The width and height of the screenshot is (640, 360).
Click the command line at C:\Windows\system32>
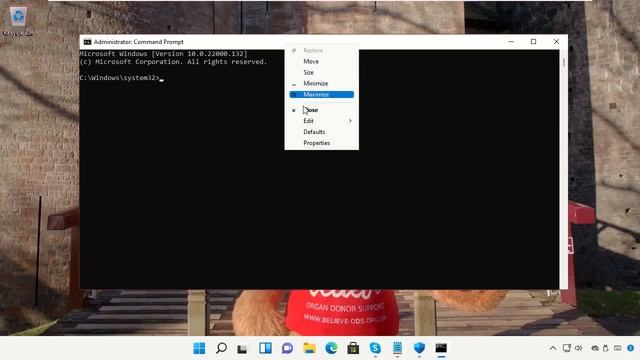pyautogui.click(x=122, y=78)
